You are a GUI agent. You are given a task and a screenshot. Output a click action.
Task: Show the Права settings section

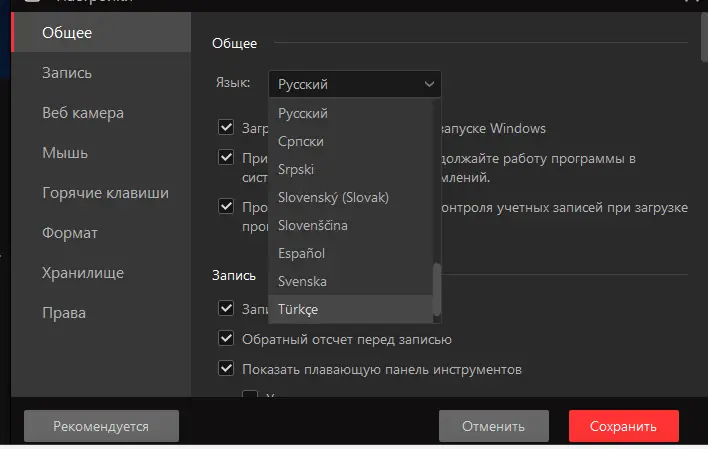(x=64, y=312)
